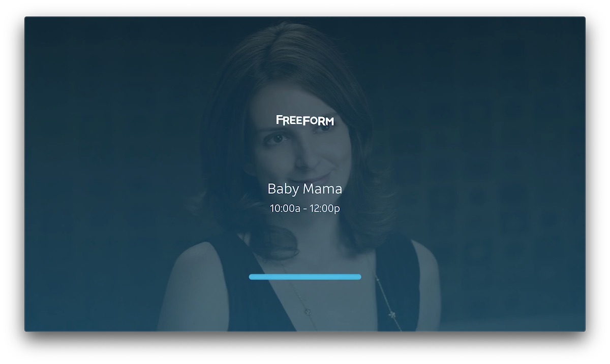
Task: Click the letter F in the Freeform logo
Action: pyautogui.click(x=280, y=120)
